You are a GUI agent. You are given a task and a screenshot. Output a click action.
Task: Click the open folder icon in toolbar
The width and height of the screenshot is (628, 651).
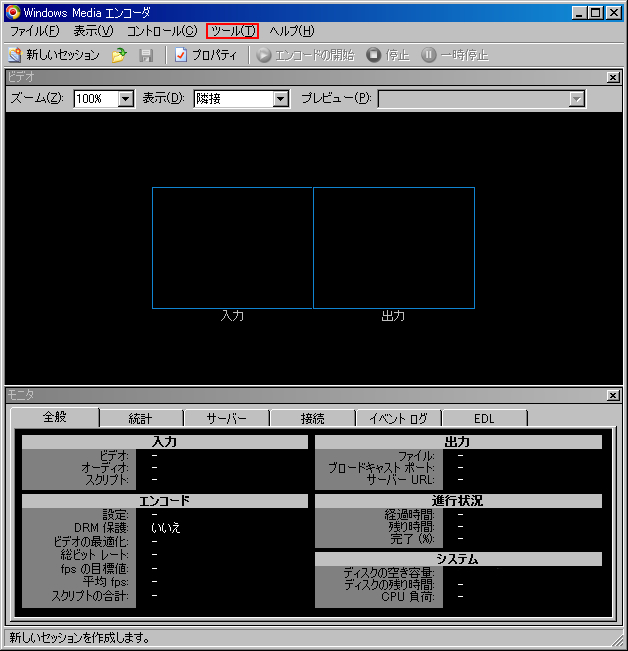119,55
